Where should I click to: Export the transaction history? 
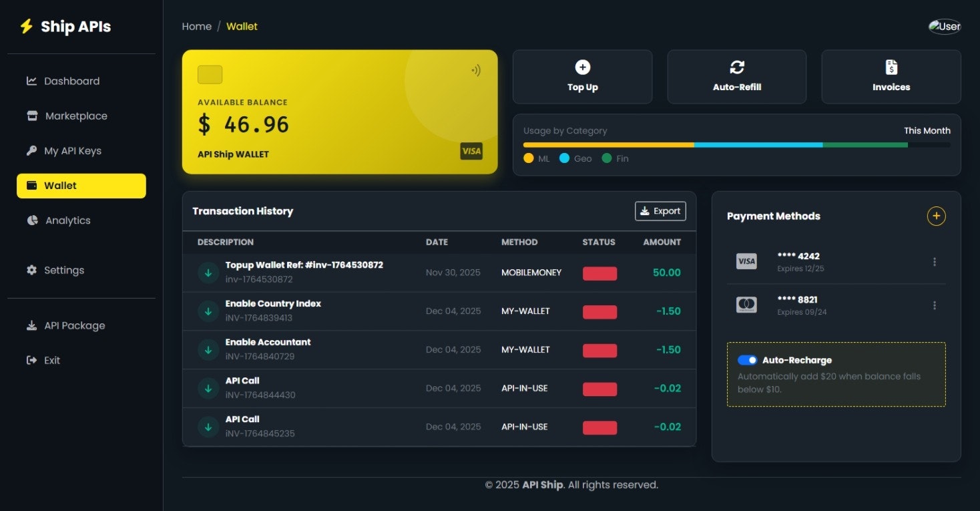(660, 210)
